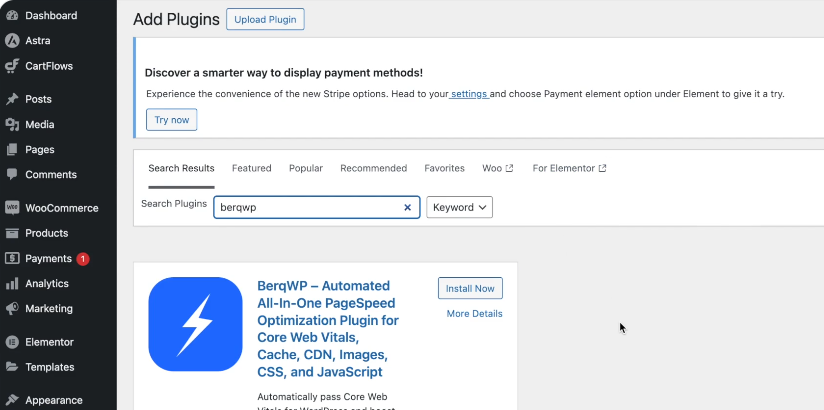824x410 pixels.
Task: Open the Products menu
Action: (x=47, y=233)
